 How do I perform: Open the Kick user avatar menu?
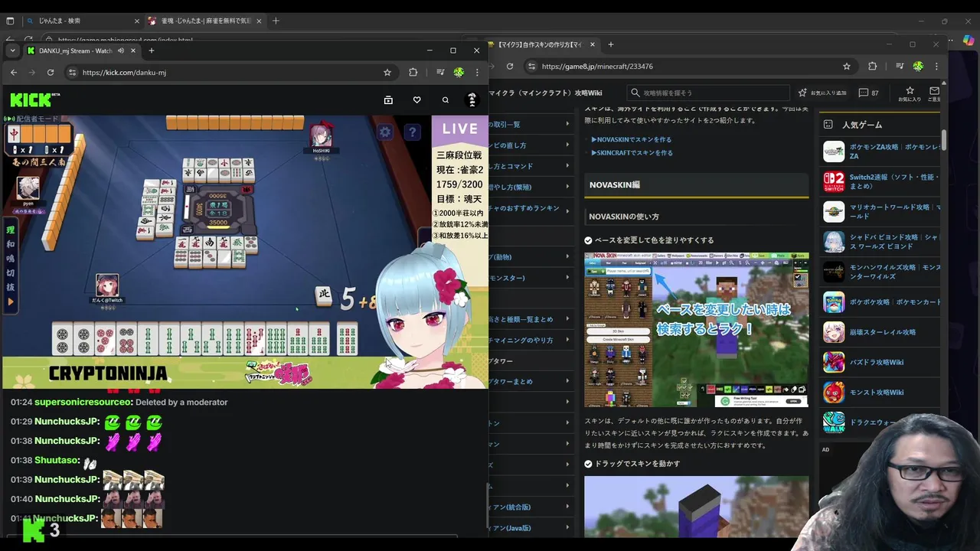472,99
